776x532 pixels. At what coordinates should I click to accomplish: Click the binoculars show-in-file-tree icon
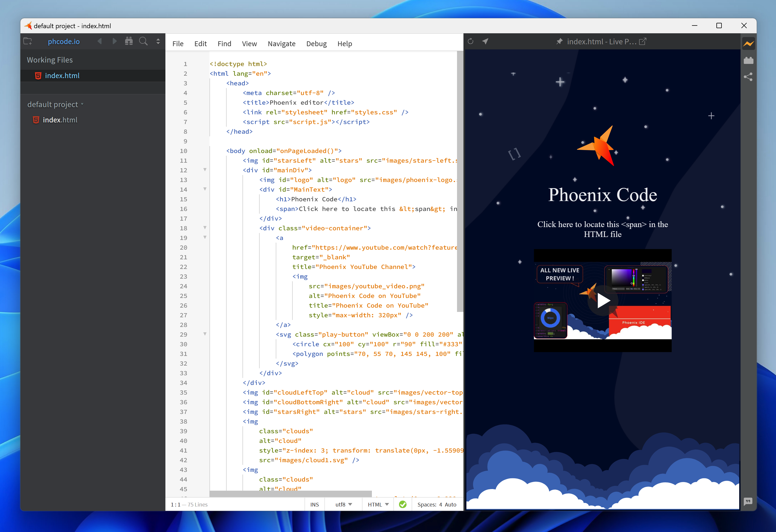(129, 41)
